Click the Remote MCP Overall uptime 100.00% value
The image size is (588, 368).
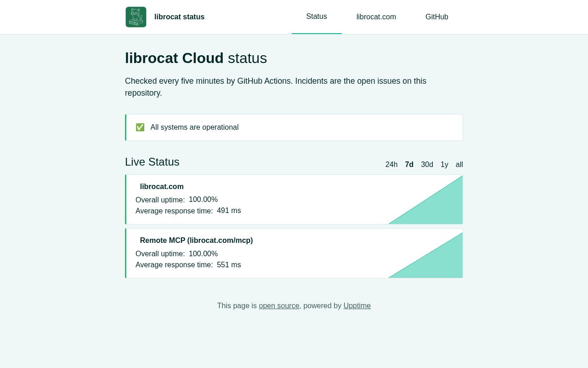tap(203, 254)
